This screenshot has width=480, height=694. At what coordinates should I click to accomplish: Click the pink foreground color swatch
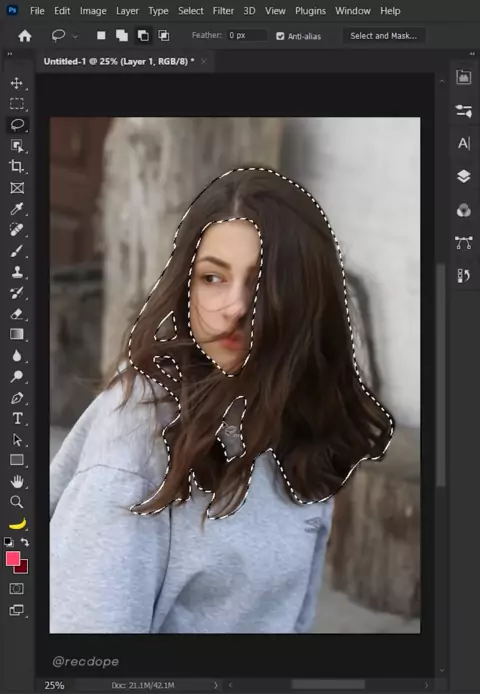pyautogui.click(x=13, y=559)
